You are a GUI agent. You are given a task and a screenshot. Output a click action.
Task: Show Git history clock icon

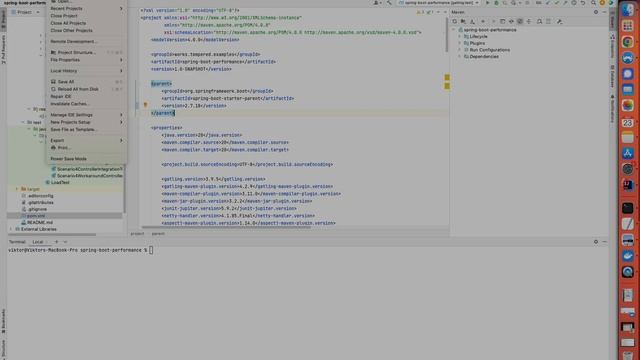click(574, 3)
